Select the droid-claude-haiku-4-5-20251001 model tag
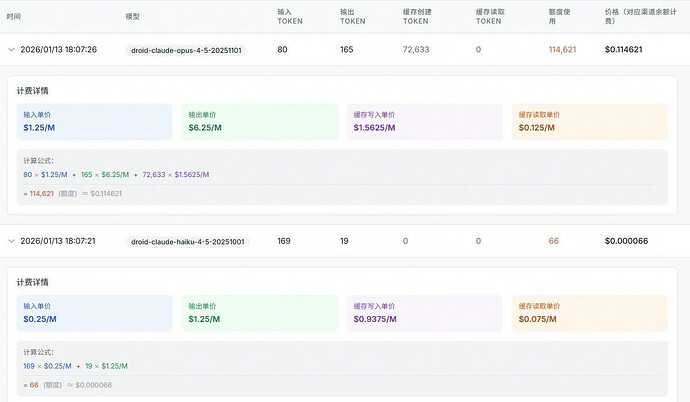Screen dimensions: 690x402 (187, 241)
